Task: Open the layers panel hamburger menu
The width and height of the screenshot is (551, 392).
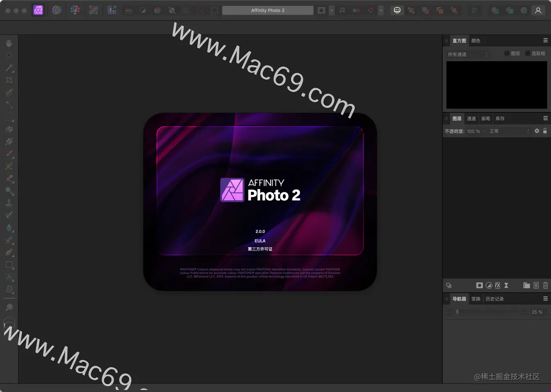Action: 545,118
